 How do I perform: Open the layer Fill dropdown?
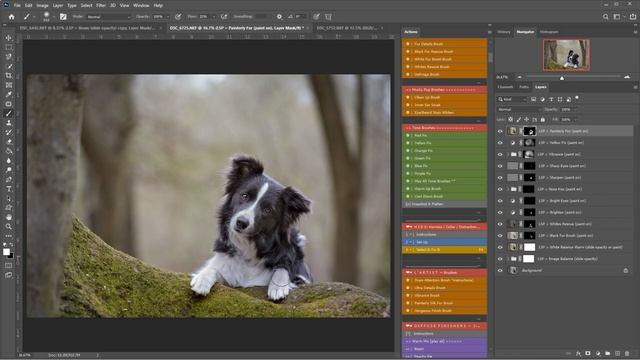575,120
